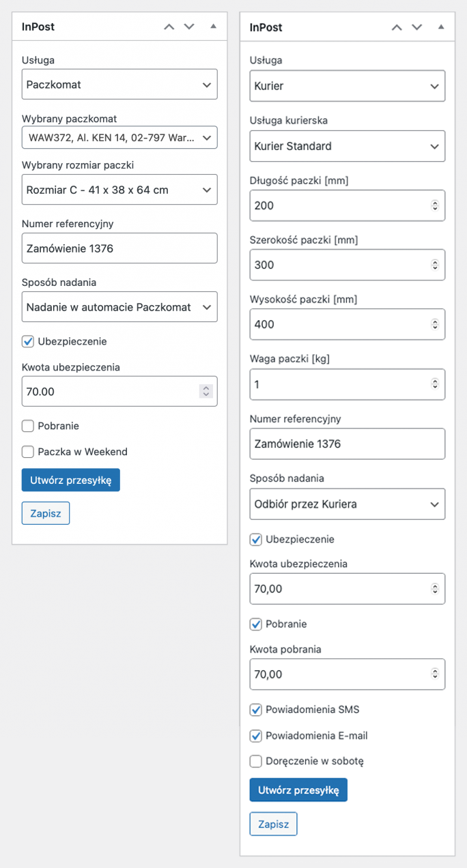Click stepper on Długość paczki field
The height and width of the screenshot is (868, 467).
434,205
